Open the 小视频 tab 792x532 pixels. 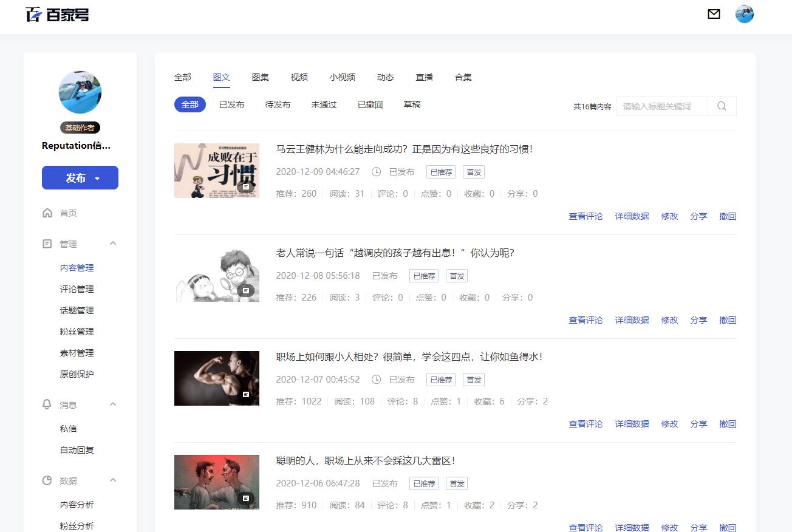343,77
